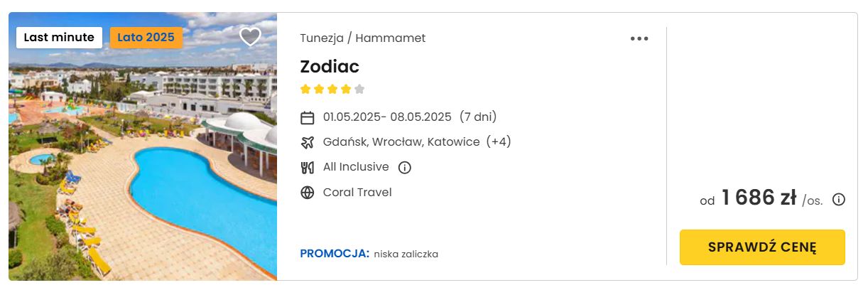Open the three-dot more options menu

(639, 39)
